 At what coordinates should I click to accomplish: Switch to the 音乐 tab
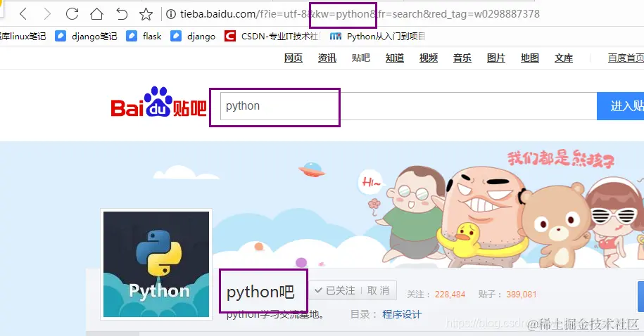462,58
